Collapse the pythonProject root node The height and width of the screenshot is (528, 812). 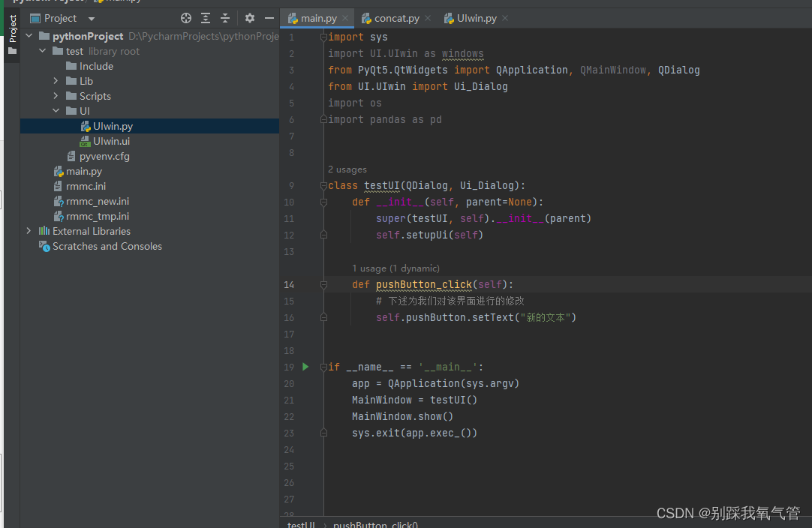(29, 36)
